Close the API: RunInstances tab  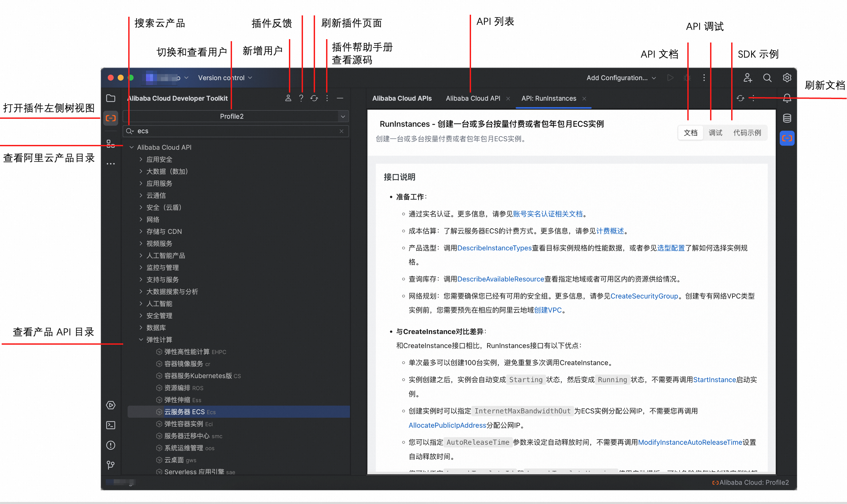[584, 98]
